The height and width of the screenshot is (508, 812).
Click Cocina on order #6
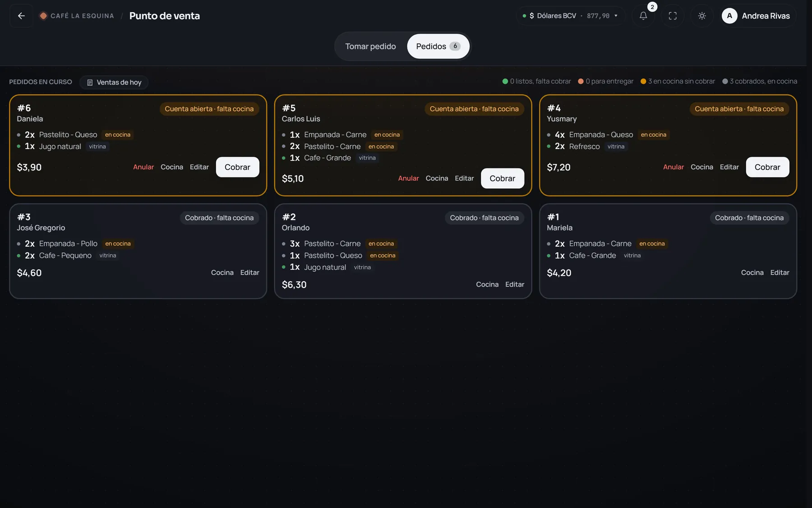(x=172, y=167)
